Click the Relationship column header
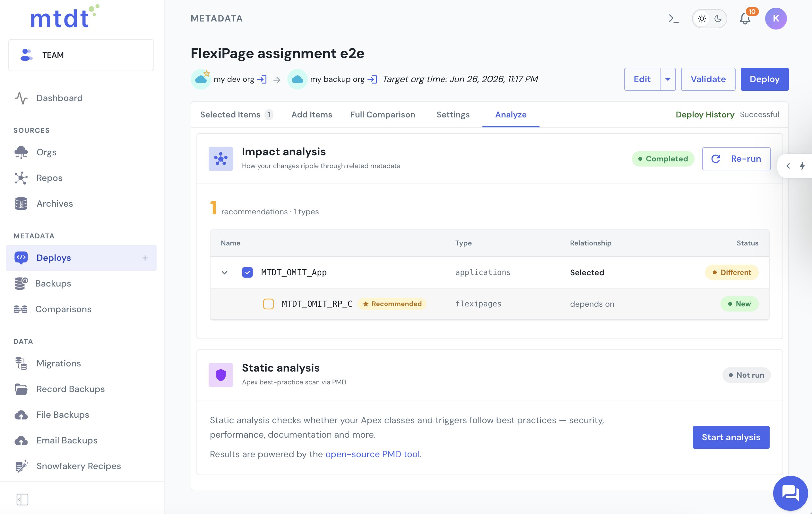The height and width of the screenshot is (514, 812). pos(591,243)
